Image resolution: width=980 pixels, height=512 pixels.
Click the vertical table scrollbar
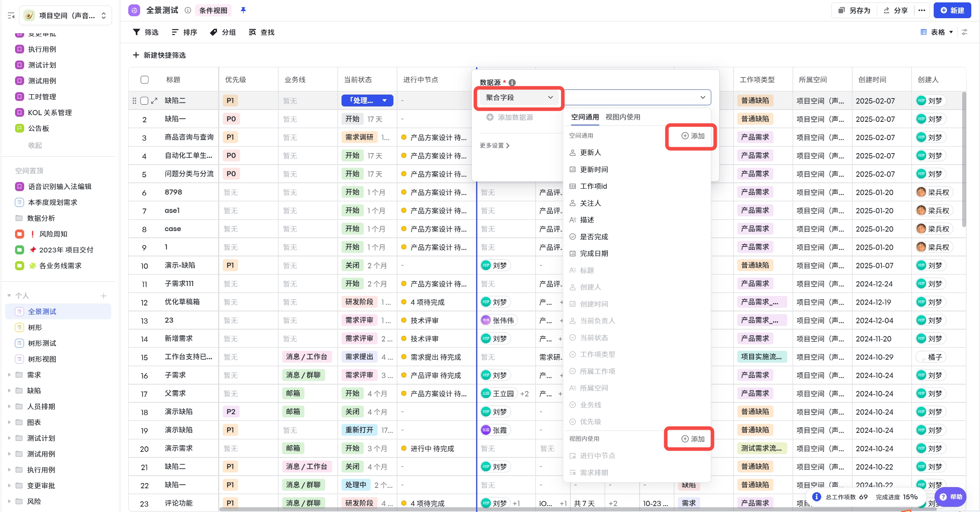(x=964, y=159)
